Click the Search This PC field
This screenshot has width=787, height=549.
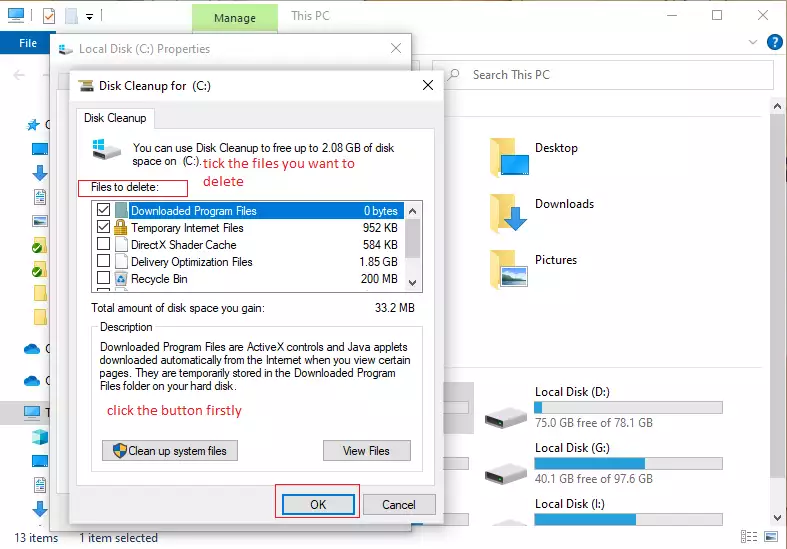(x=602, y=75)
